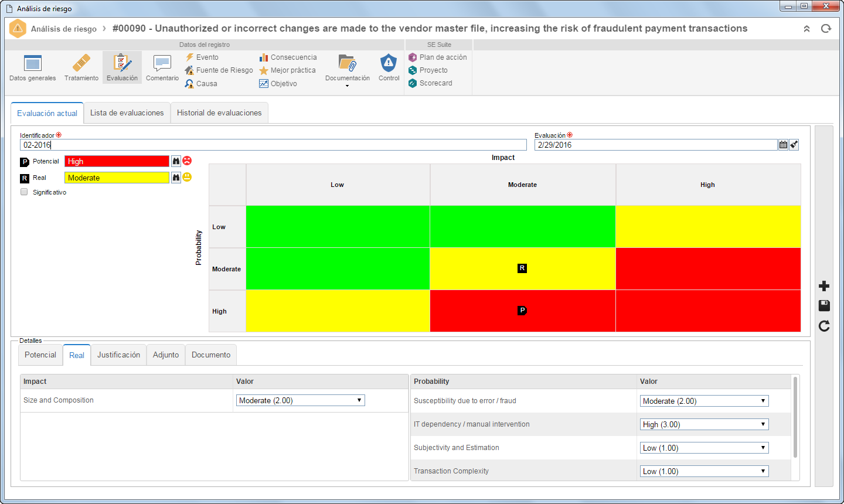
Task: Switch to the Justificación tab
Action: click(x=118, y=355)
